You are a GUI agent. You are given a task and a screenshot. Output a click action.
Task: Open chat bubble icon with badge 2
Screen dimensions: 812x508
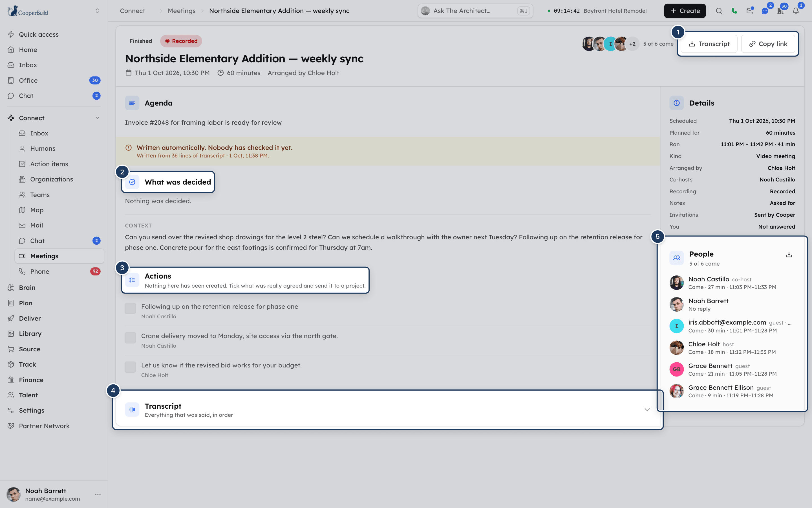765,11
